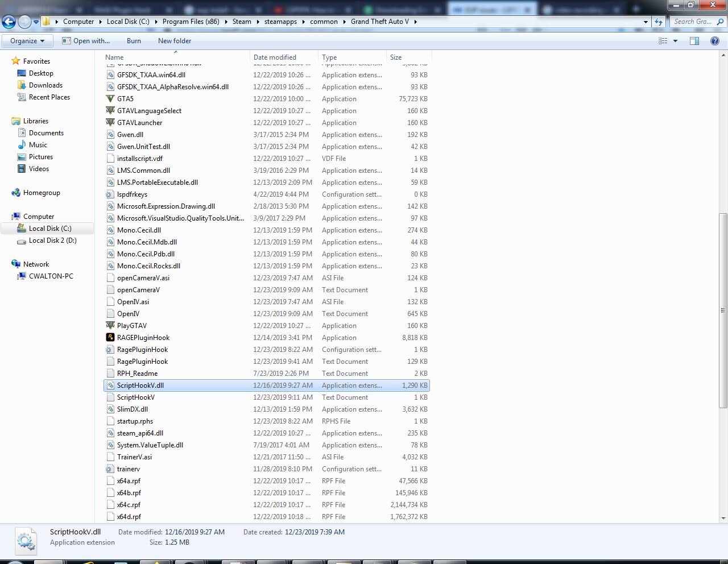Click the Steam breadcrumb in address bar
The height and width of the screenshot is (564, 728).
point(242,22)
